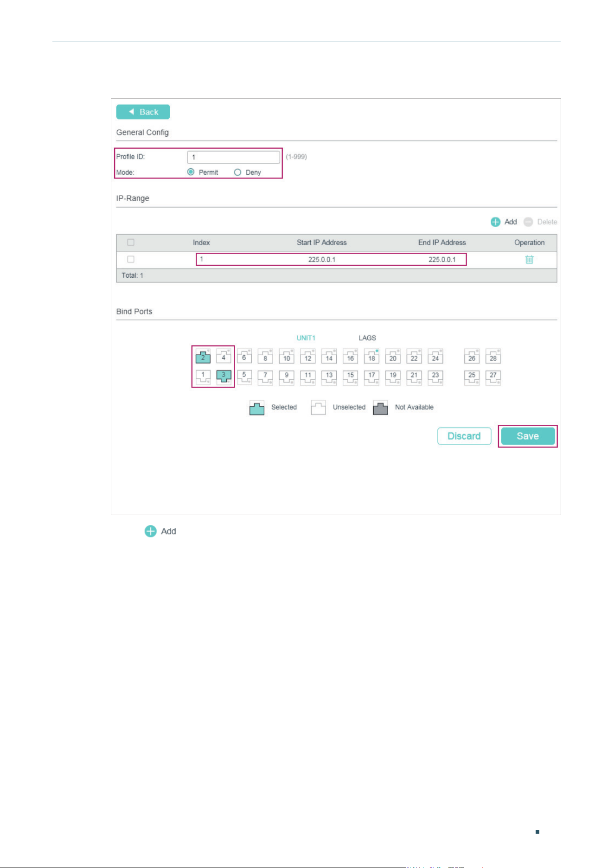Select port 4 icon
614x868 pixels.
tap(224, 356)
